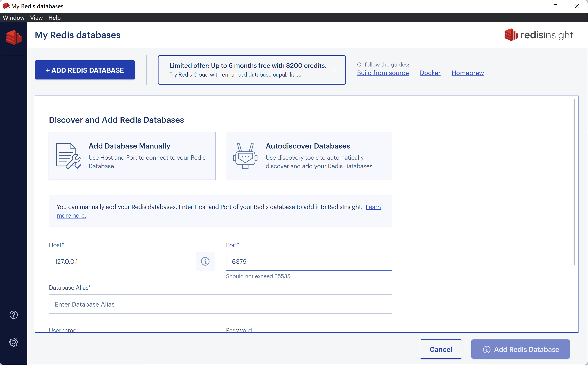Open settings via gear icon
This screenshot has width=588, height=365.
pyautogui.click(x=14, y=342)
